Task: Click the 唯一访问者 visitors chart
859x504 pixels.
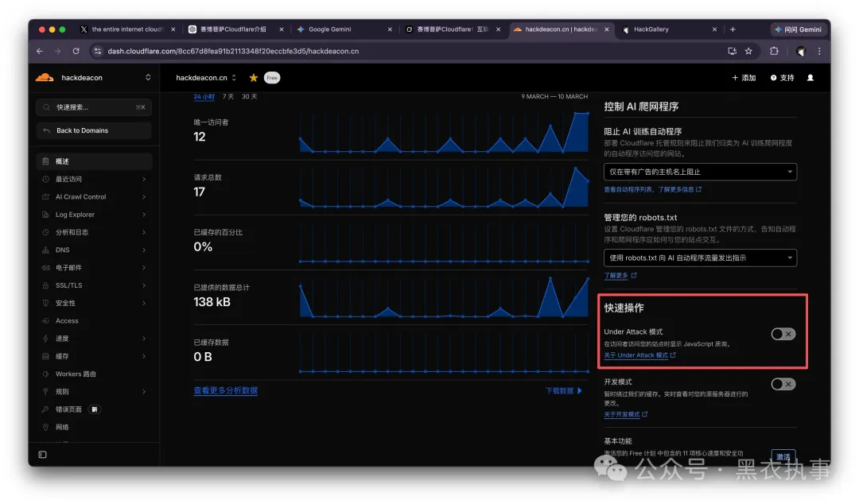Action: click(444, 132)
